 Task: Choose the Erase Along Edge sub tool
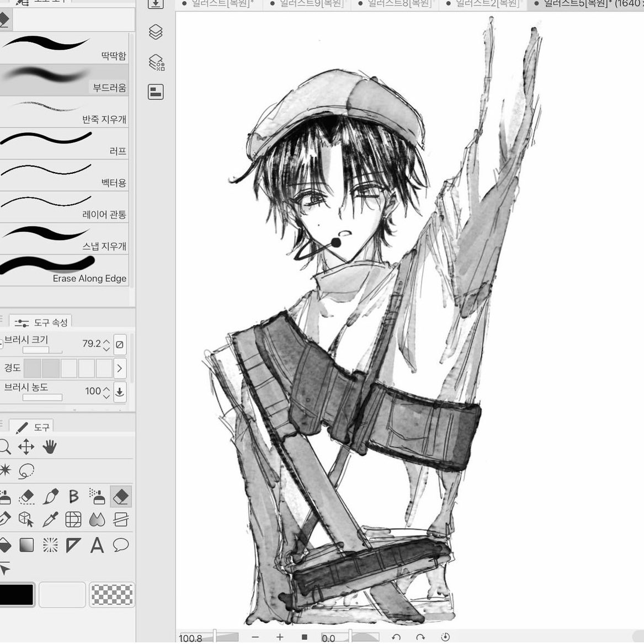[x=65, y=270]
